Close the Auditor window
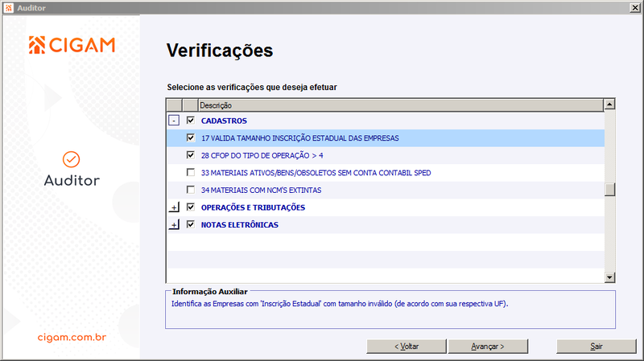 [634, 8]
